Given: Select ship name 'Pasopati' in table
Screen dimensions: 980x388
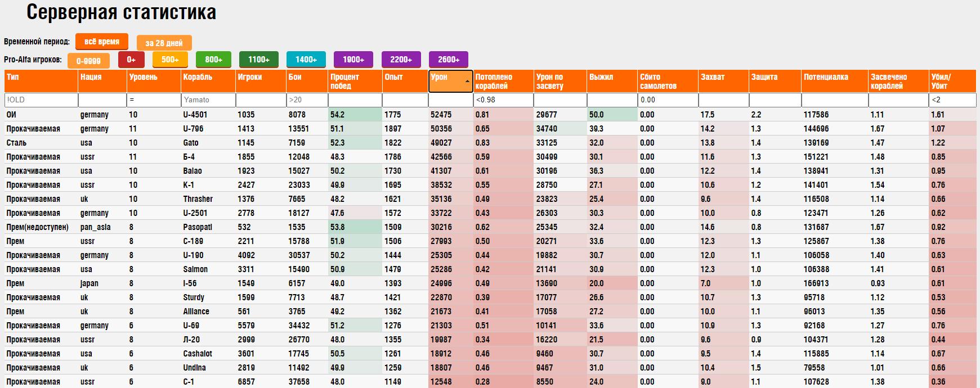Looking at the screenshot, I should pos(198,227).
